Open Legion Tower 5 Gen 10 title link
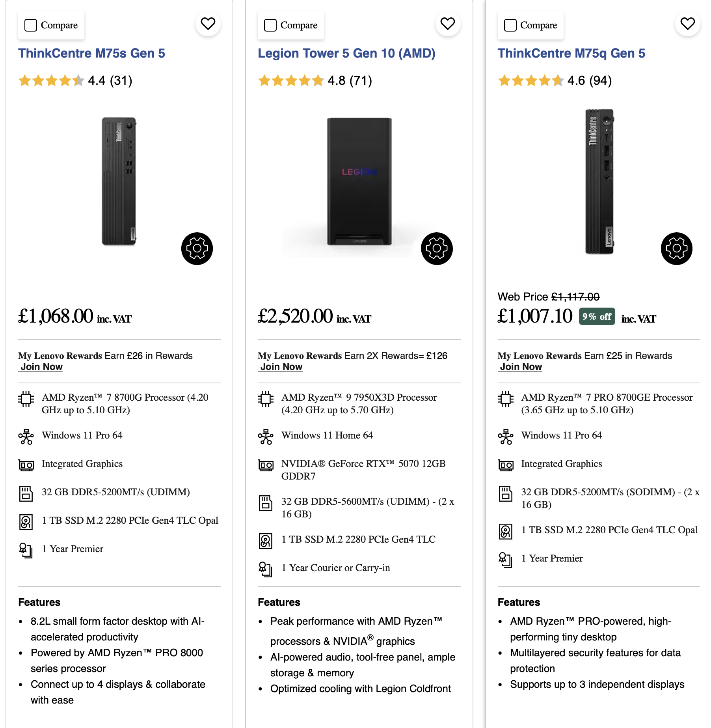Image resolution: width=711 pixels, height=728 pixels. 346,53
